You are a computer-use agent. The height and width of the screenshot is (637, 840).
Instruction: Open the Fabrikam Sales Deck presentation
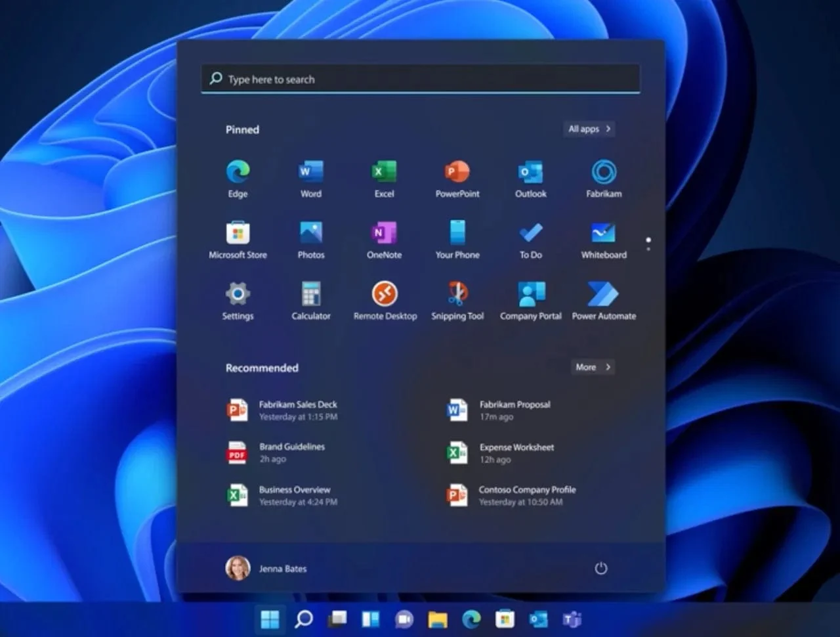282,410
